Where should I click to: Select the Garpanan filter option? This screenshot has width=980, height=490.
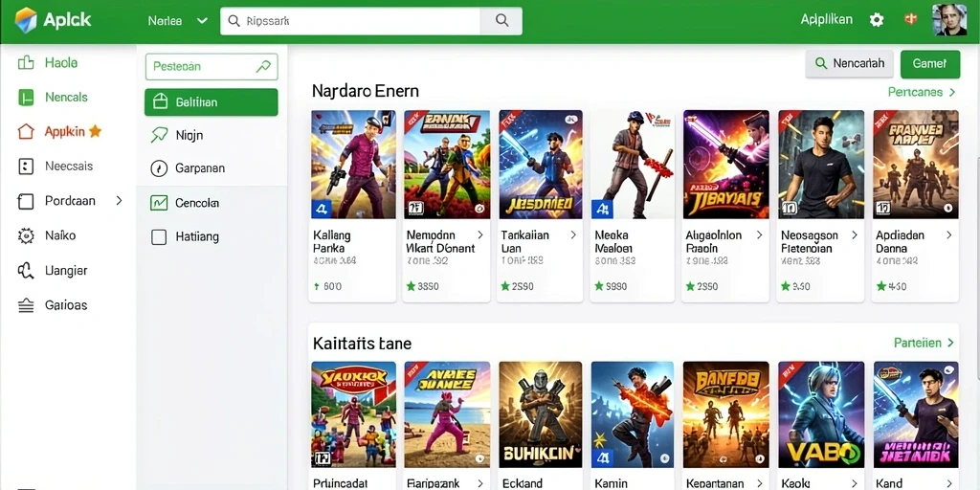200,168
